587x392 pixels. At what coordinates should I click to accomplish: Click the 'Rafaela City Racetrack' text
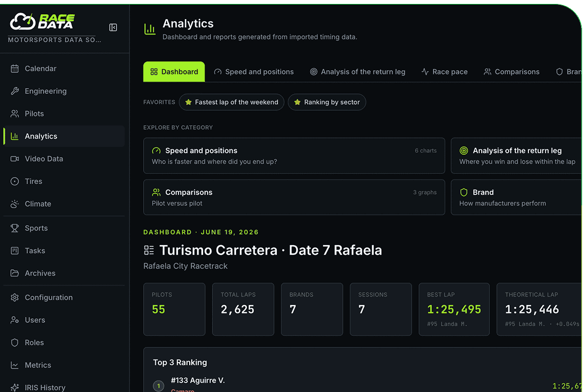point(185,266)
